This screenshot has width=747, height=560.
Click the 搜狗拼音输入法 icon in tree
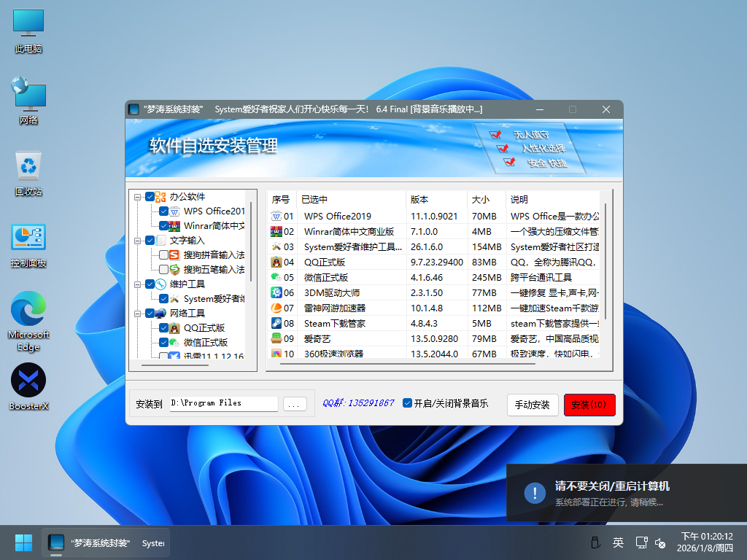[174, 254]
